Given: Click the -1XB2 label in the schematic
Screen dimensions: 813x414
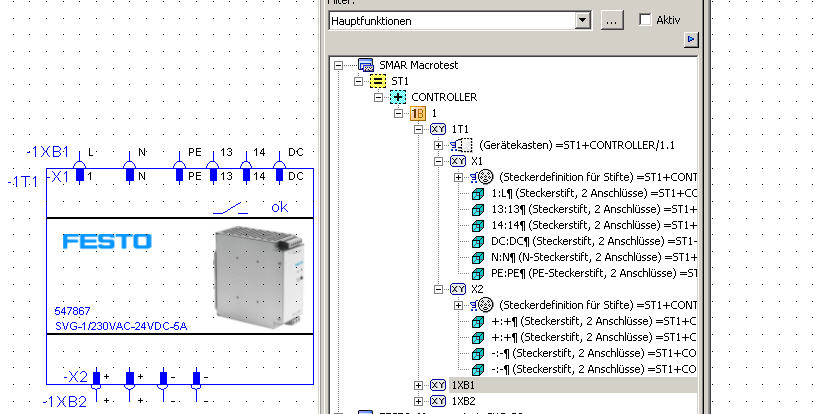Looking at the screenshot, I should pos(64,401).
